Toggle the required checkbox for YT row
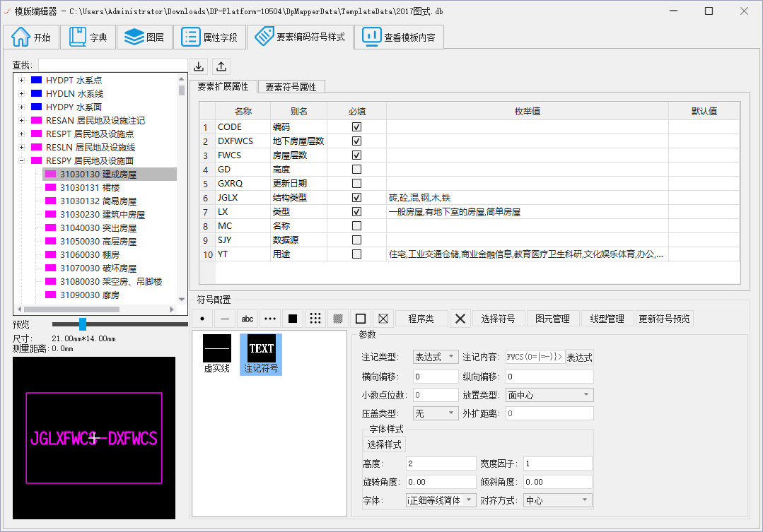Image resolution: width=763 pixels, height=532 pixels. (356, 254)
